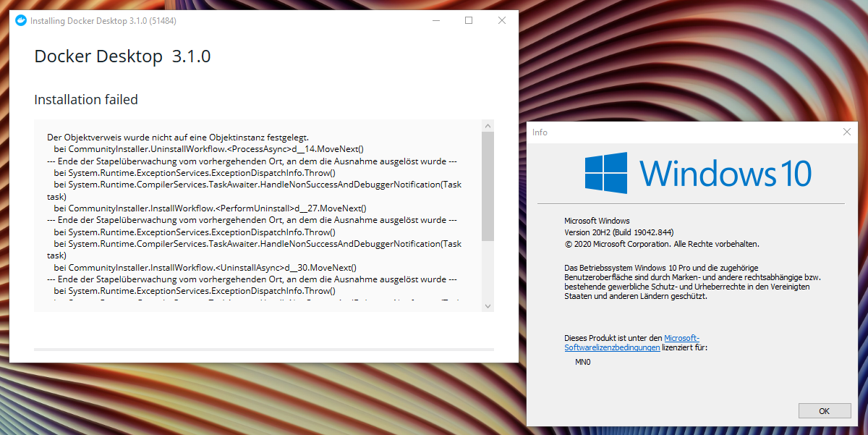The height and width of the screenshot is (435, 868).
Task: Click the 'Info' dialog title text
Action: tap(540, 132)
